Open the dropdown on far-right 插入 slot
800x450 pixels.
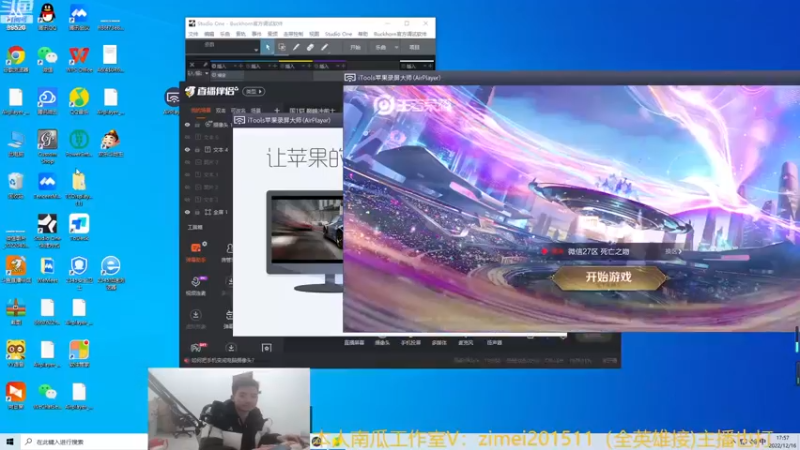pos(424,66)
